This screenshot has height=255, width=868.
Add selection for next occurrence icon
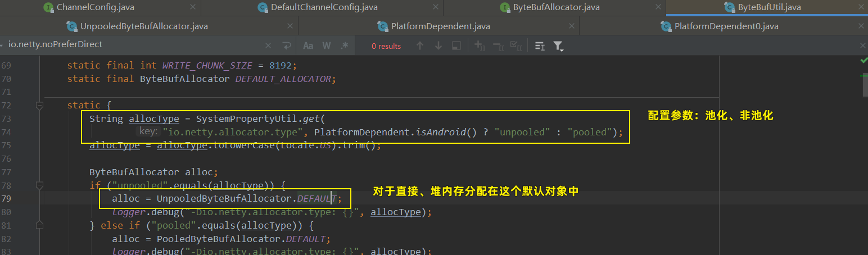click(x=480, y=45)
